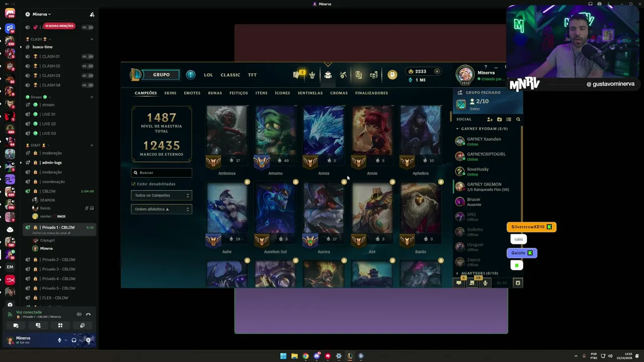Toggle the Discord camera in the voice panel
Image resolution: width=644 pixels, height=362 pixels.
point(16,325)
